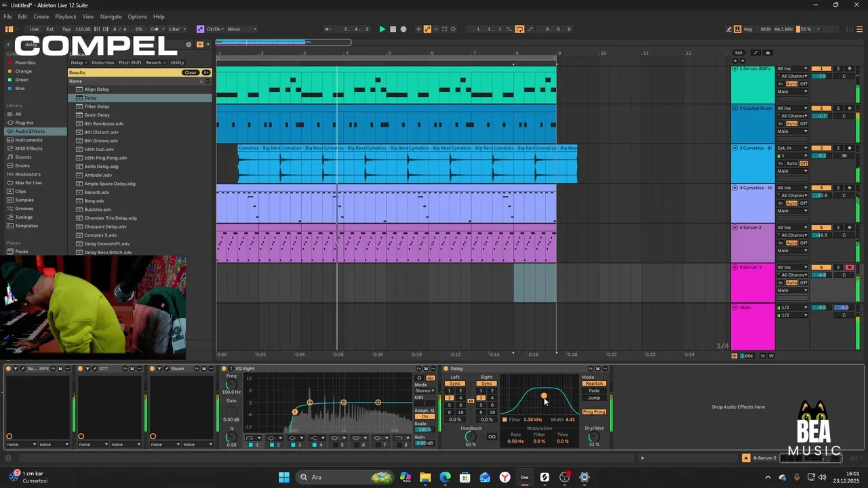Toggle Delay stereo link icon
The image size is (868, 488).
click(x=471, y=401)
